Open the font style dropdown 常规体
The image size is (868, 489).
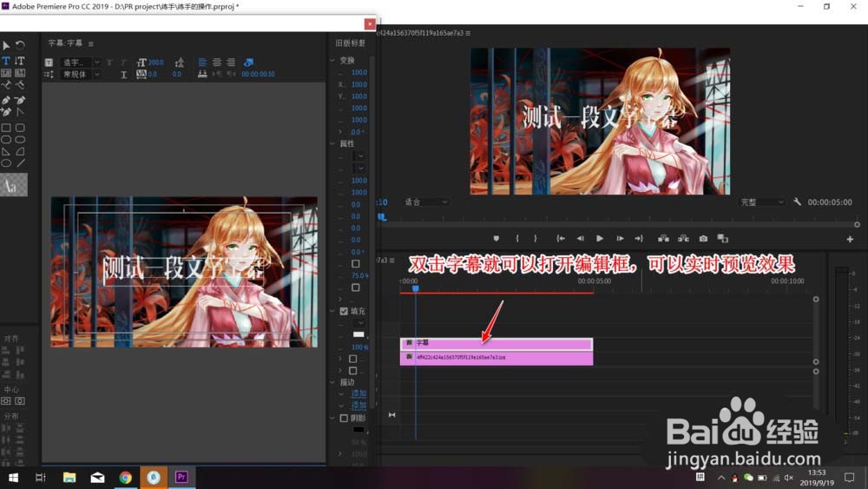coord(81,74)
